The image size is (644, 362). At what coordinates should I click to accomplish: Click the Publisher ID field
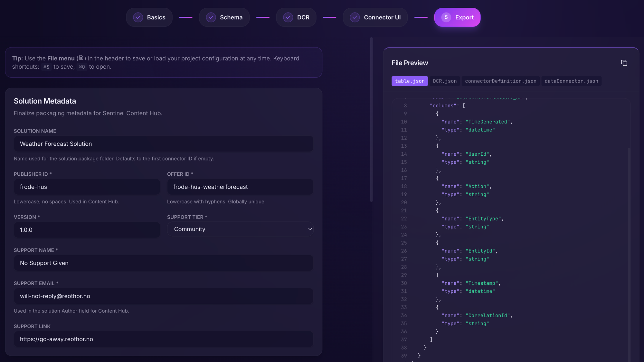tap(87, 187)
